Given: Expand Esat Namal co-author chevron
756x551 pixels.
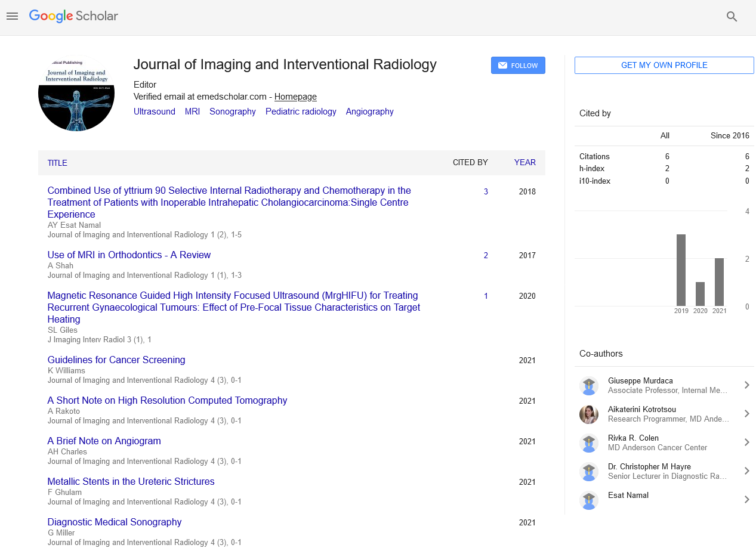Looking at the screenshot, I should click(x=746, y=500).
